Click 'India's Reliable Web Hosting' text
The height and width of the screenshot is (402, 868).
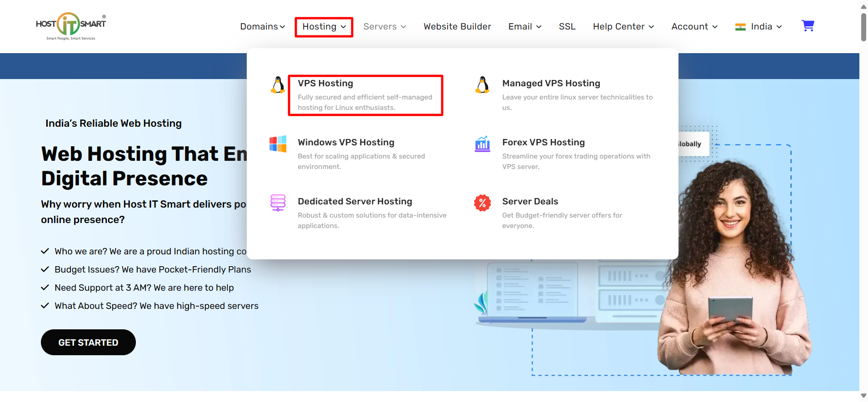pyautogui.click(x=114, y=124)
